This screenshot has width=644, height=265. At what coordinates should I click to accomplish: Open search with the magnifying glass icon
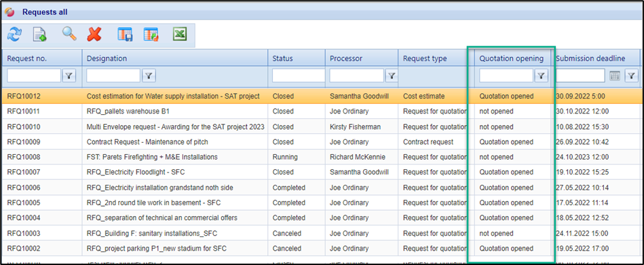click(x=69, y=35)
